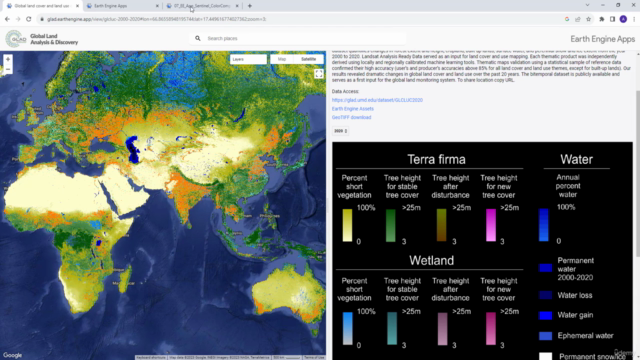This screenshot has width=640, height=360.
Task: Open the Chrome three-dot menu
Action: 634,19
